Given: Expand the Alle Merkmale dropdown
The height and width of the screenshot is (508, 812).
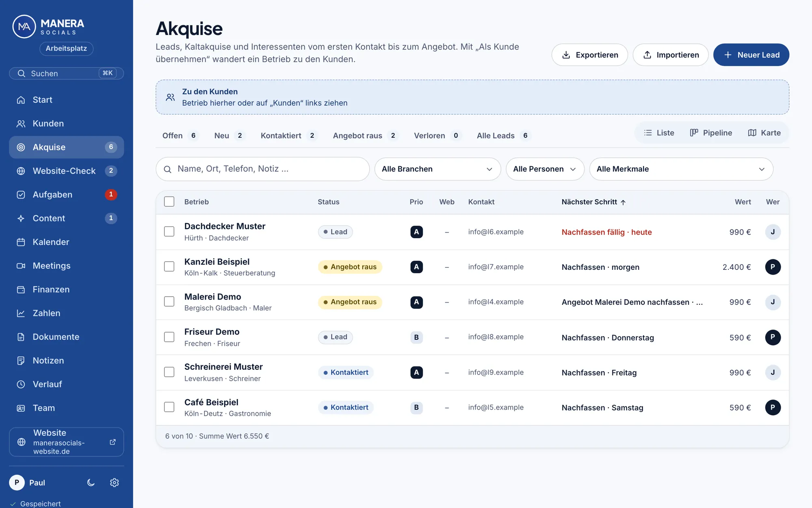Looking at the screenshot, I should click(681, 169).
